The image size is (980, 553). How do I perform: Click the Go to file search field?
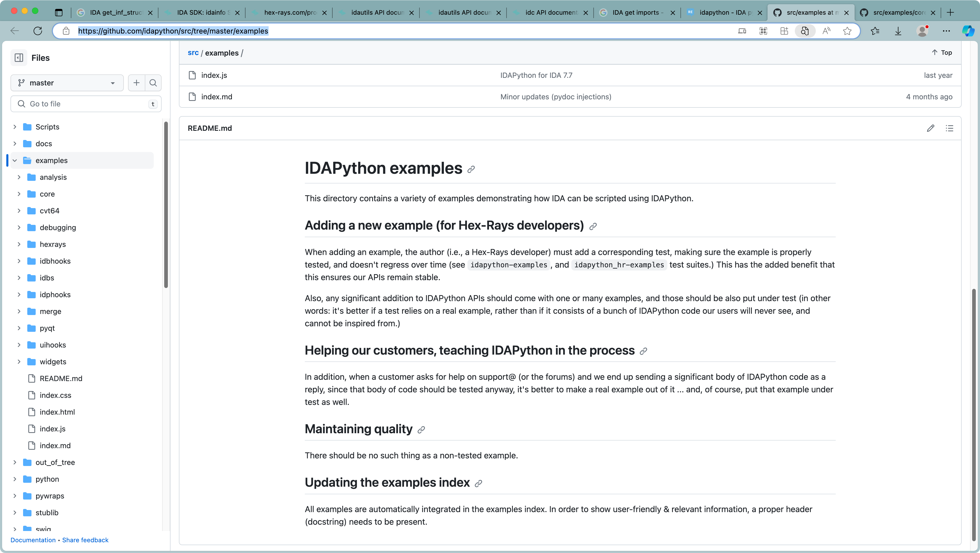point(86,104)
